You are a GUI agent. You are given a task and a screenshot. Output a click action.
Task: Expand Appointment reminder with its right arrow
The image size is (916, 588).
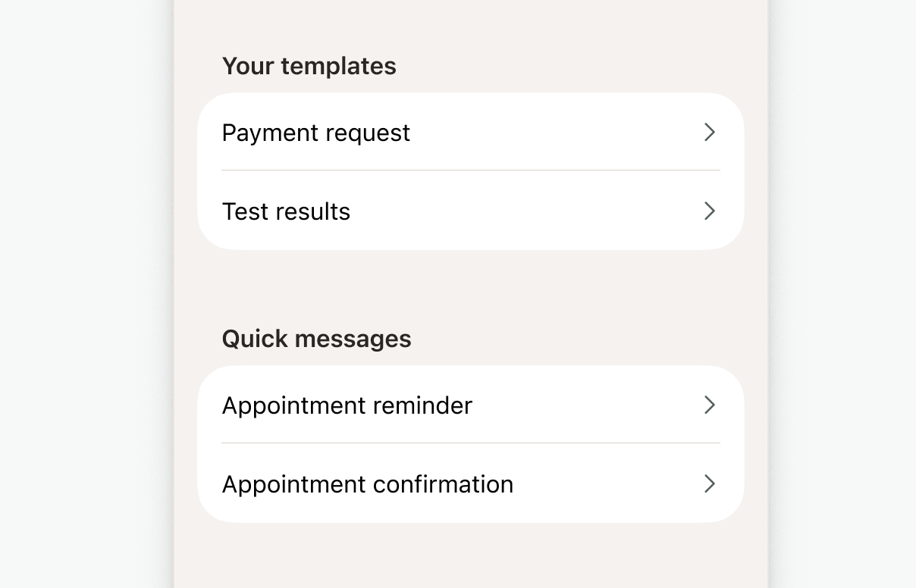pos(710,405)
